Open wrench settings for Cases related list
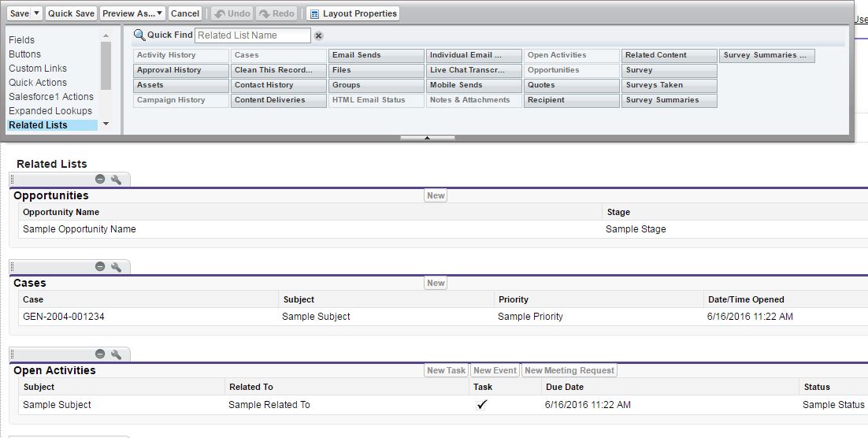This screenshot has width=868, height=438. click(117, 267)
